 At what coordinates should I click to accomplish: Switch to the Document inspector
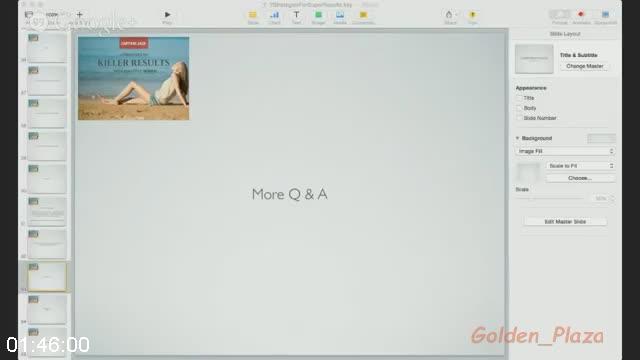click(x=605, y=14)
